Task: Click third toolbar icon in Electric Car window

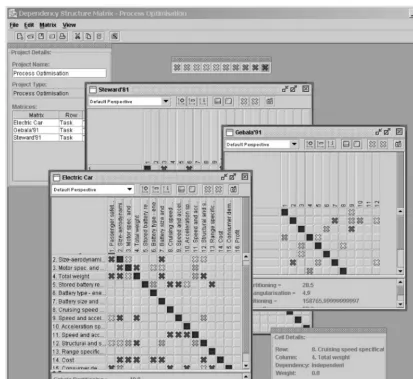Action: [166, 190]
